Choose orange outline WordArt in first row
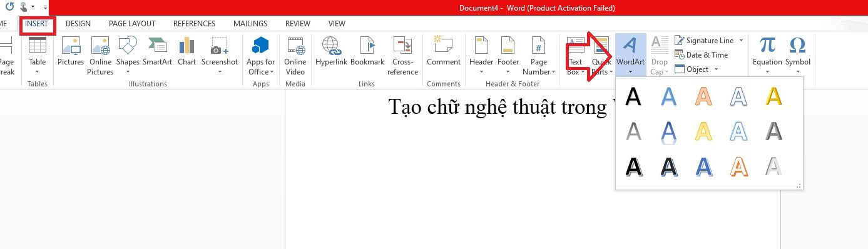This screenshot has width=868, height=249. [x=704, y=96]
